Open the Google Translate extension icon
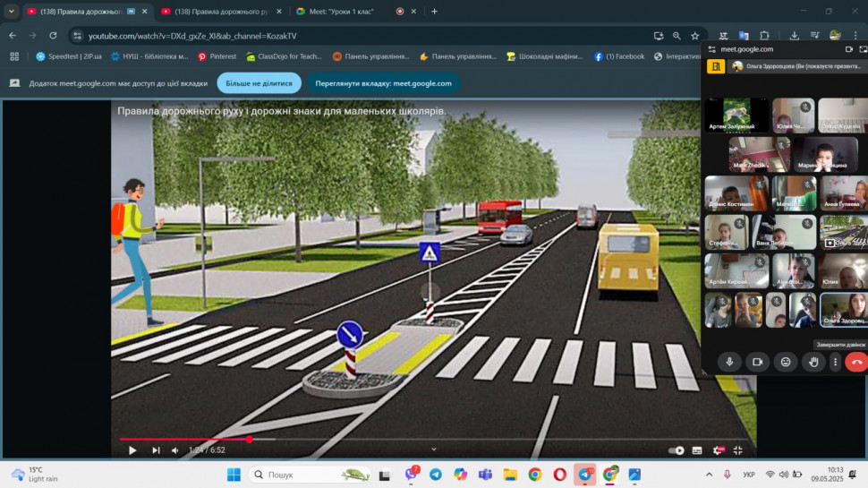This screenshot has height=488, width=868. click(x=744, y=36)
